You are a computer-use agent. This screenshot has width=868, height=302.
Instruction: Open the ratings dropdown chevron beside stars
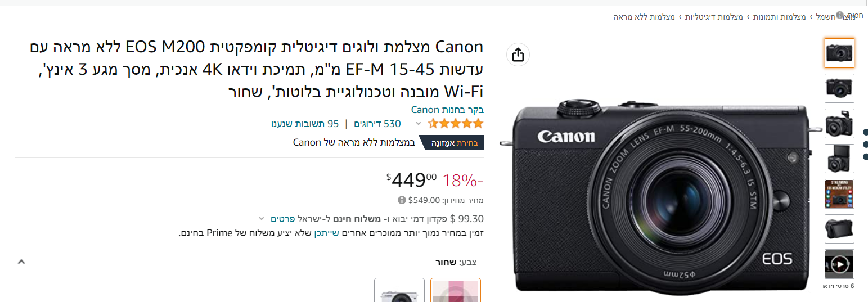click(x=418, y=124)
